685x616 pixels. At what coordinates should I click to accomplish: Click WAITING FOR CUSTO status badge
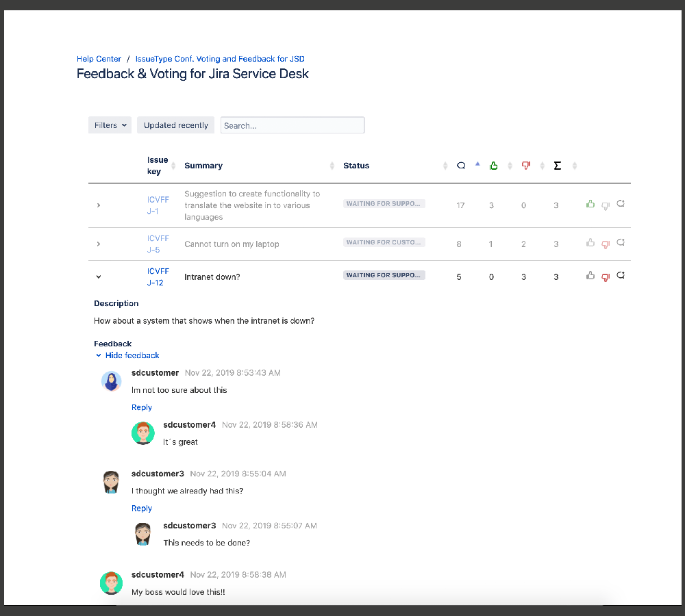tap(384, 242)
